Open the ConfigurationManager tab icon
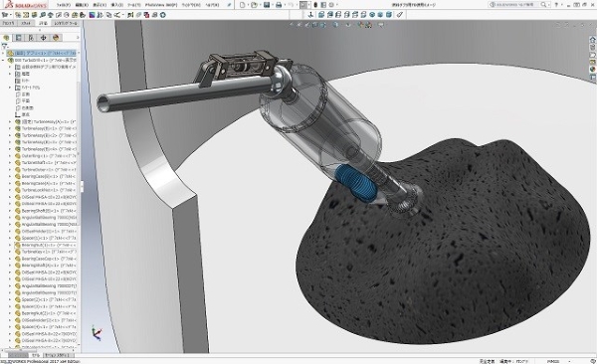Image resolution: width=597 pixels, height=364 pixels. pos(31,38)
